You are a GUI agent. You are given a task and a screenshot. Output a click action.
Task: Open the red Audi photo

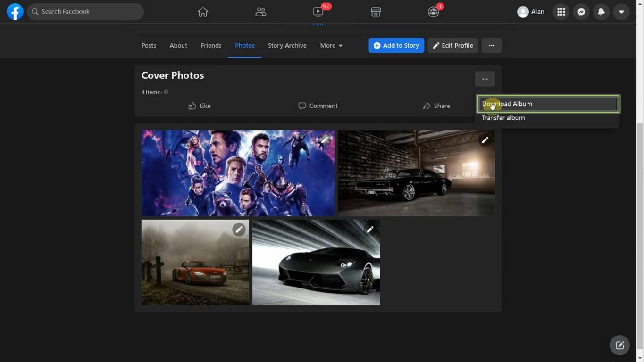tap(195, 263)
